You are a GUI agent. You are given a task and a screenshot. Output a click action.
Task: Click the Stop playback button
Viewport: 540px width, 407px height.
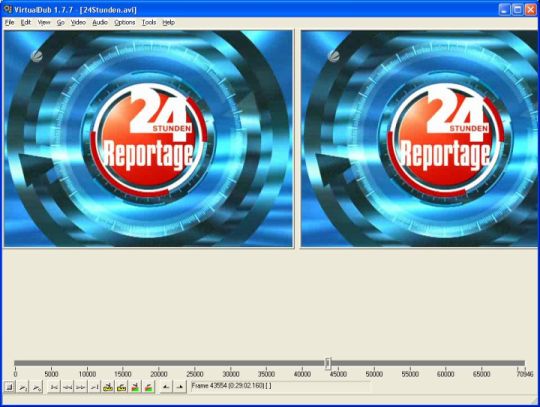coord(9,387)
